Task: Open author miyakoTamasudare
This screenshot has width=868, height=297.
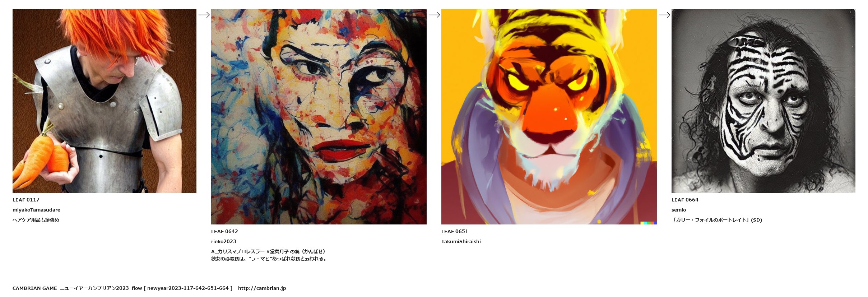Action: click(36, 210)
